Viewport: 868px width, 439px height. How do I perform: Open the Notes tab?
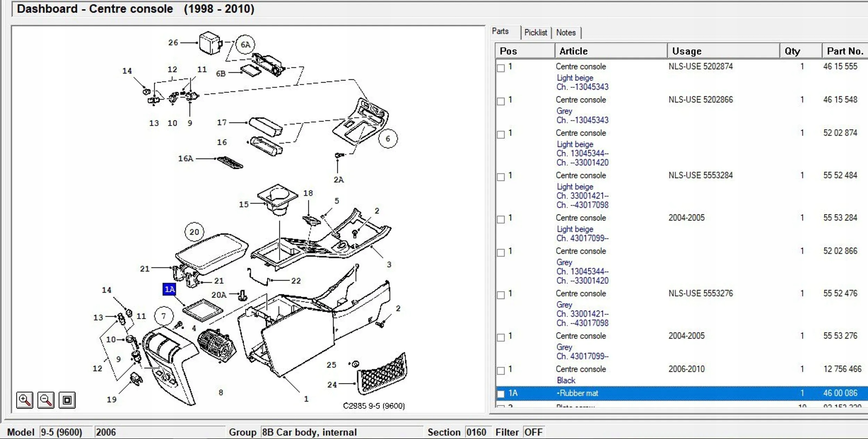tap(566, 33)
